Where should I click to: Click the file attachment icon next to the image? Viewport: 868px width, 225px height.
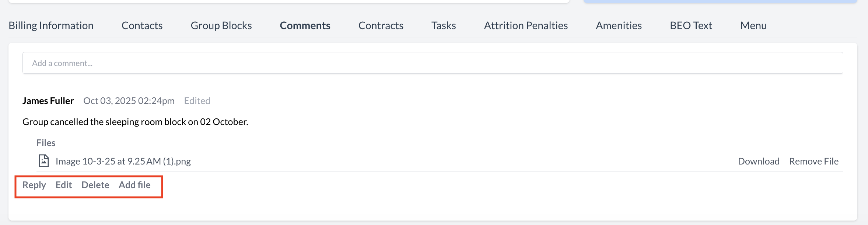click(x=43, y=161)
